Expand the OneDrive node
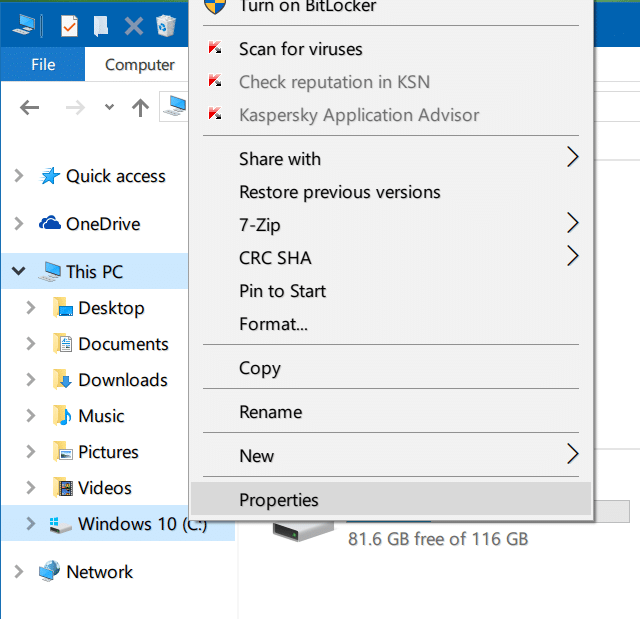Viewport: 640px width, 619px height. click(18, 224)
